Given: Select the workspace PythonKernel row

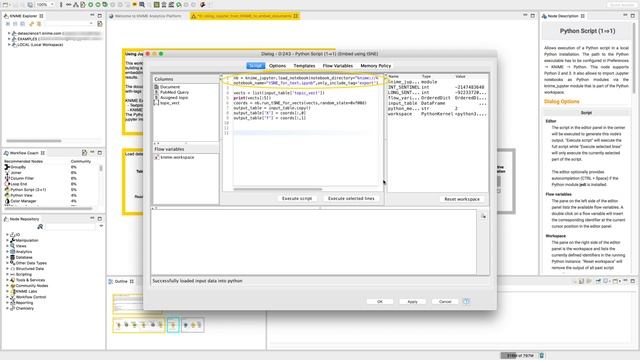Looking at the screenshot, I should (437, 114).
